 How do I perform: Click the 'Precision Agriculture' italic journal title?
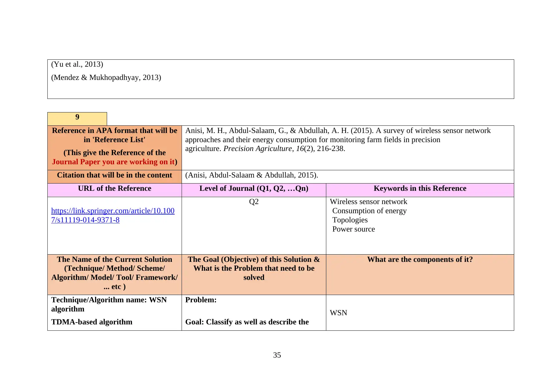[258, 148]
